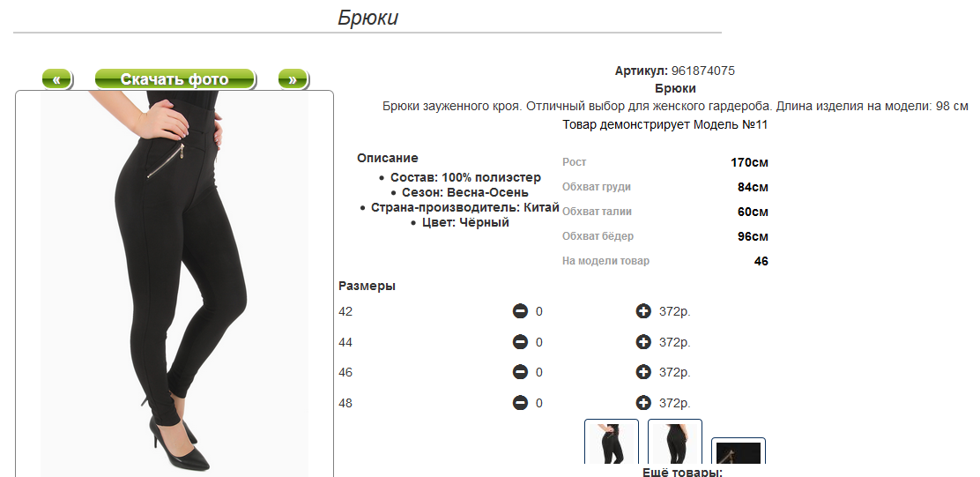Click the size 48 label
The height and width of the screenshot is (477, 980).
click(345, 403)
